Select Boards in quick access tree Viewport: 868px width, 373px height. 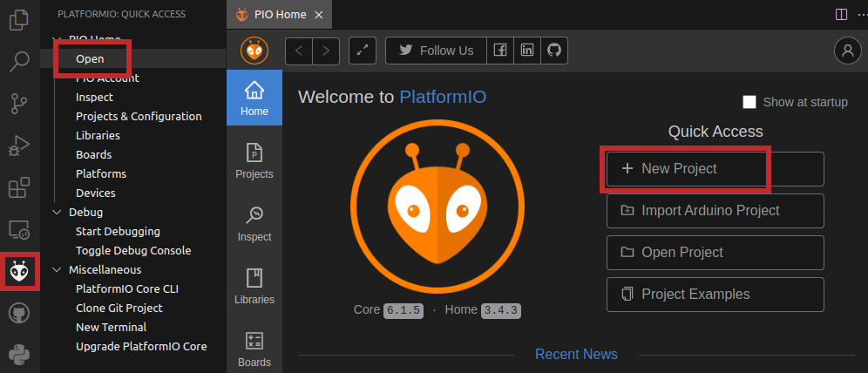pyautogui.click(x=93, y=155)
